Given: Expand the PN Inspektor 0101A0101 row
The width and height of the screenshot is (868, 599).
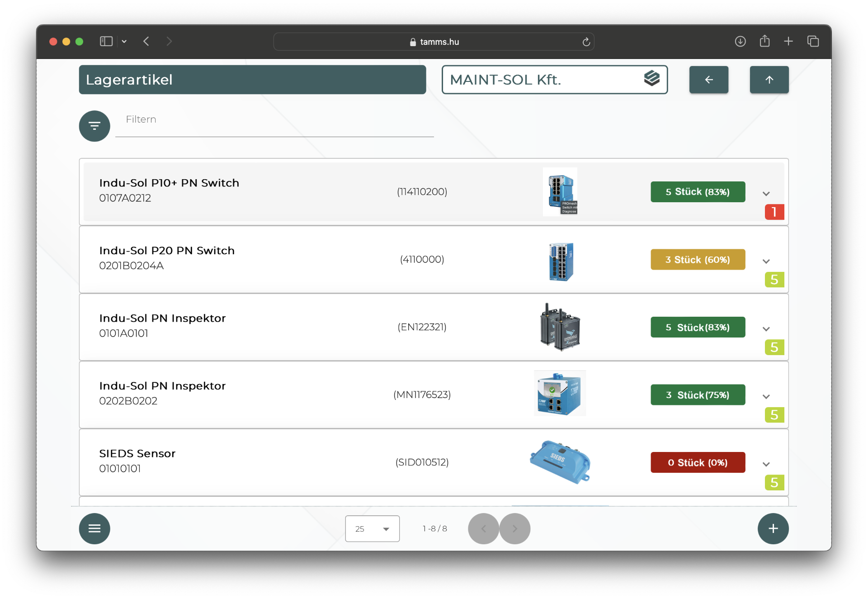Looking at the screenshot, I should coord(766,329).
